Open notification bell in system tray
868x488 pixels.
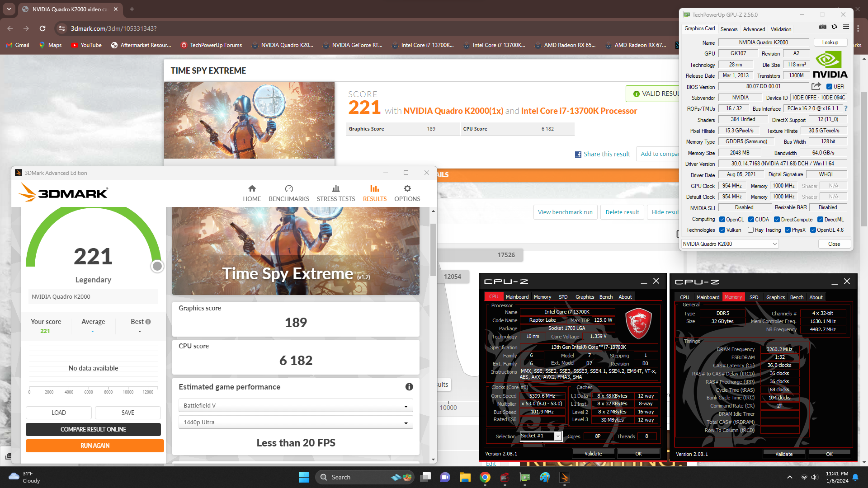click(855, 477)
